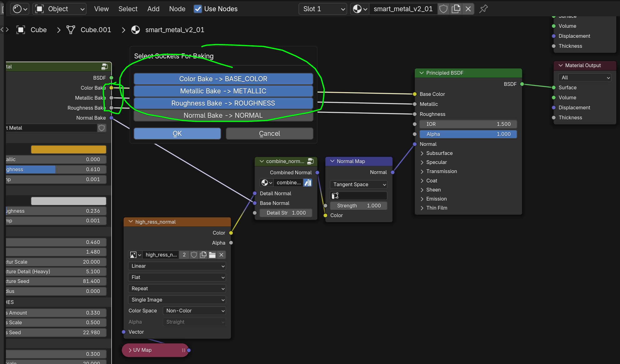The image size is (620, 364).
Task: Open the Slot 1 dropdown
Action: coord(322,9)
